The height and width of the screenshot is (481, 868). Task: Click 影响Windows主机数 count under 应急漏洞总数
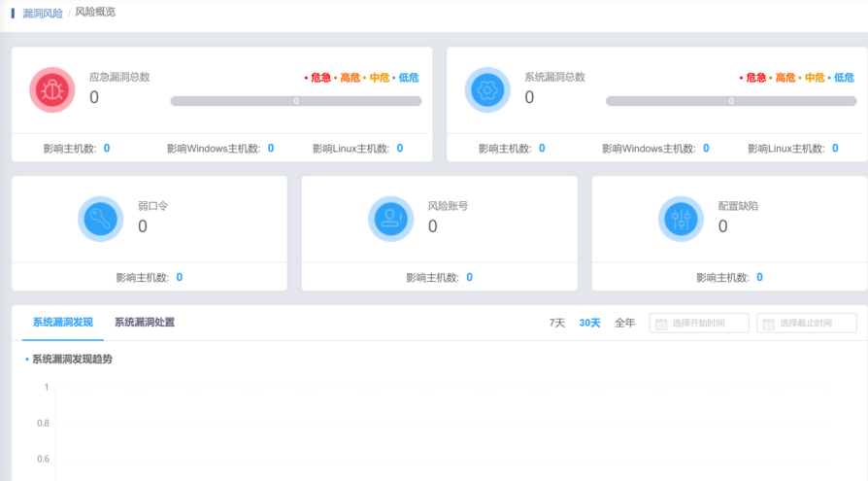(x=271, y=148)
